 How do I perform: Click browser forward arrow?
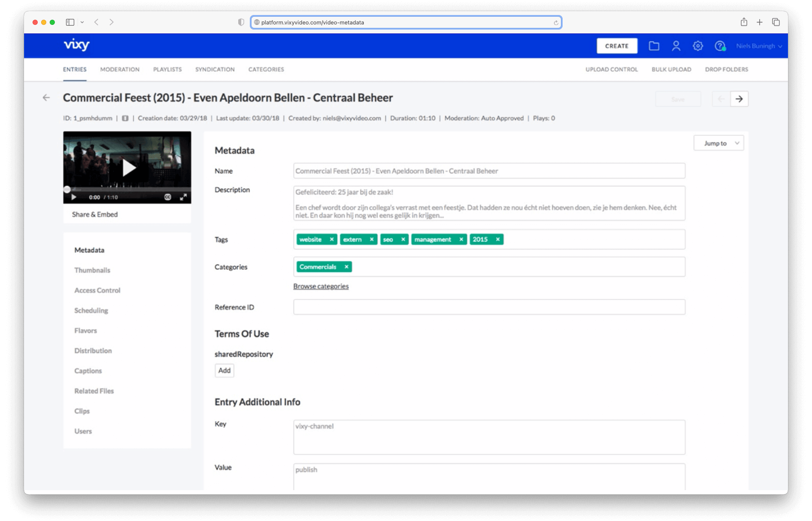pyautogui.click(x=111, y=22)
